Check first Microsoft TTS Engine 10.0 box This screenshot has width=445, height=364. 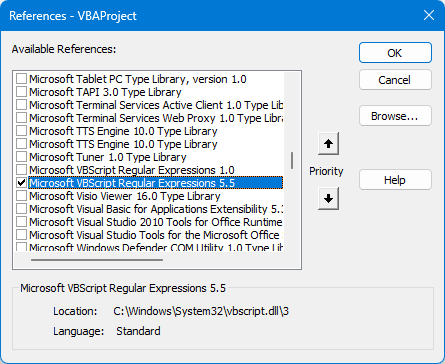click(22, 131)
